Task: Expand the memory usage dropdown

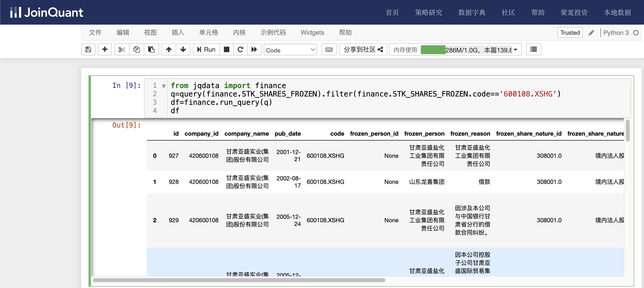Action: (x=516, y=50)
